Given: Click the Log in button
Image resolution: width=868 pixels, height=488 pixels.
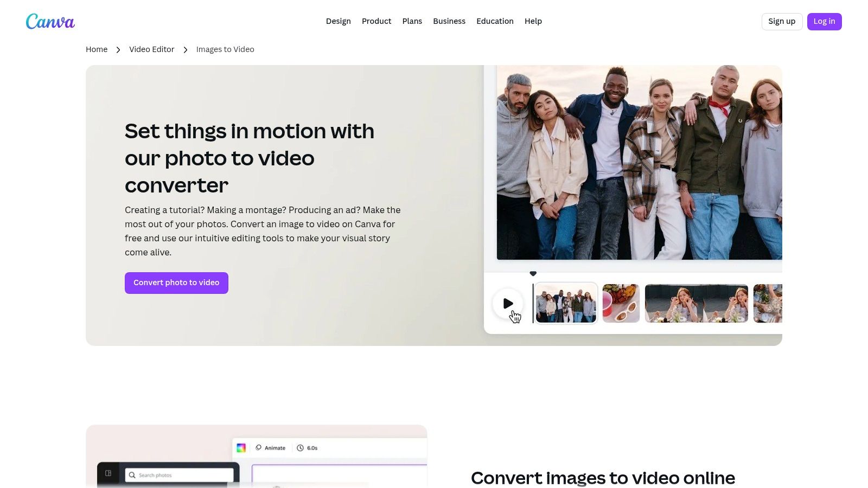Looking at the screenshot, I should (825, 21).
